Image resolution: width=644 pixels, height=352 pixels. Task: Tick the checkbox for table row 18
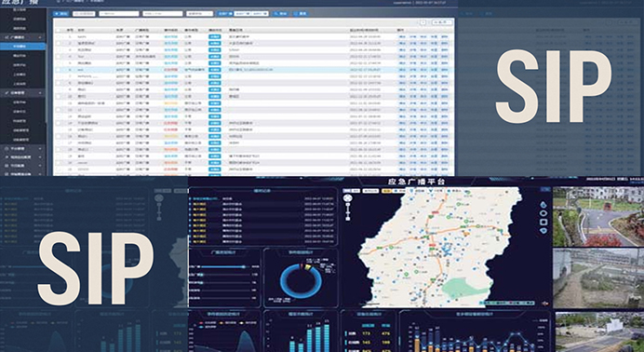tap(58, 150)
